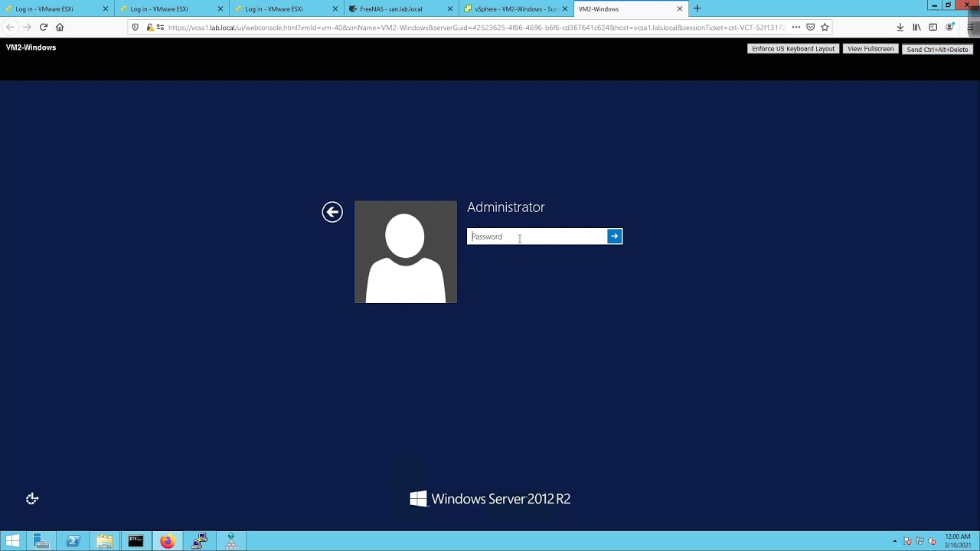Viewport: 980px width, 551px height.
Task: Show hidden tray icons arrow
Action: [x=894, y=542]
